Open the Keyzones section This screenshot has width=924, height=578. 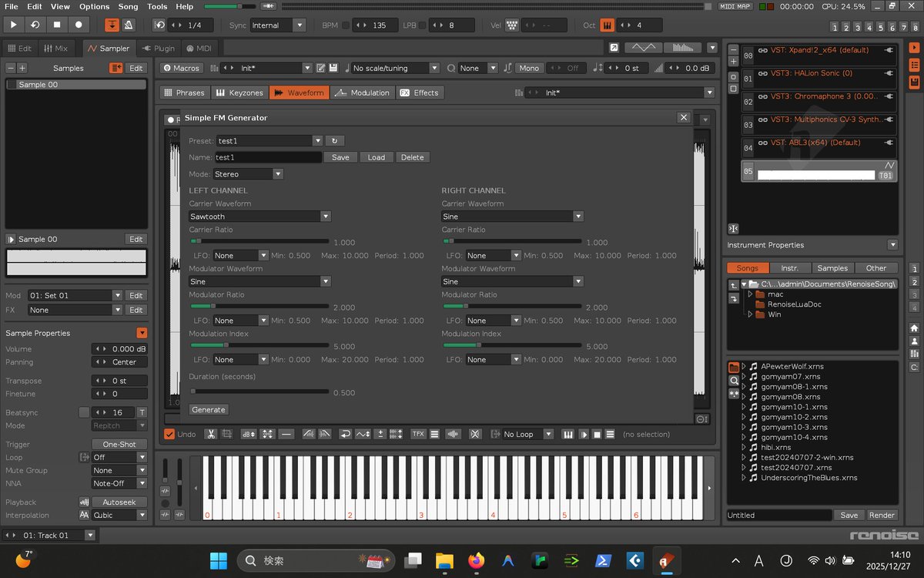point(239,92)
